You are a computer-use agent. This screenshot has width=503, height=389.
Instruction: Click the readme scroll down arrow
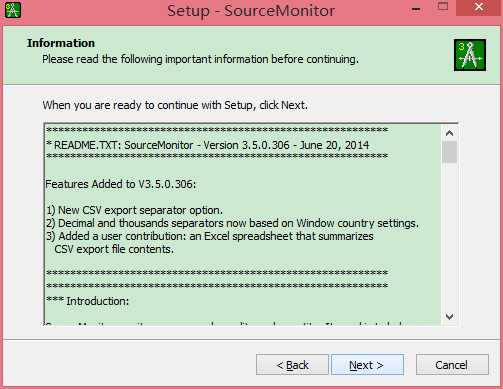click(449, 316)
